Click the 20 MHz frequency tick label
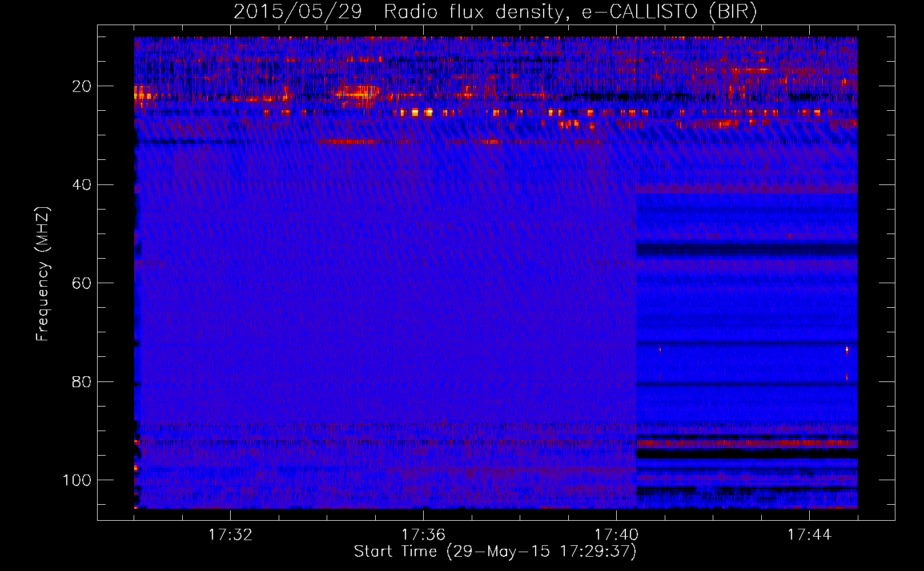 (x=82, y=86)
